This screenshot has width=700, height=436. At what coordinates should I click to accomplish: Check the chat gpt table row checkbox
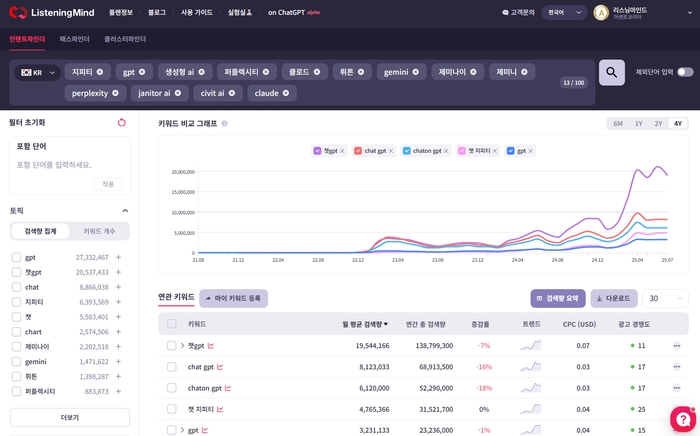171,367
